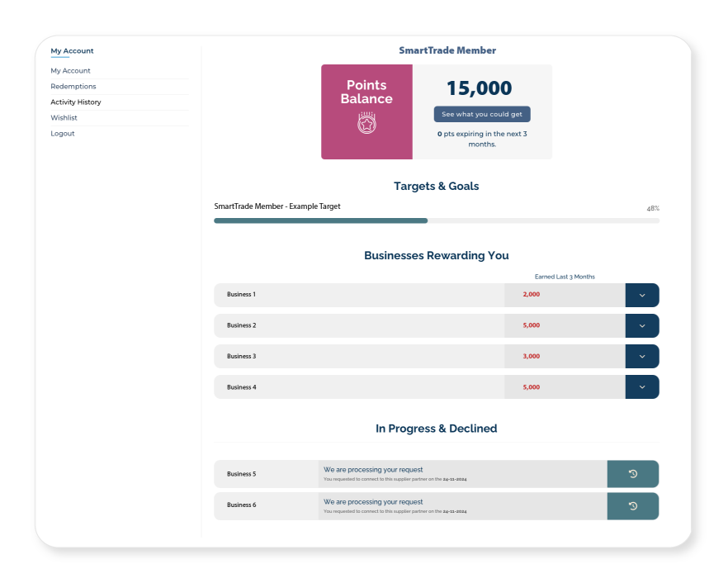The height and width of the screenshot is (583, 728).
Task: Click the history icon for Business 6
Action: 632,505
